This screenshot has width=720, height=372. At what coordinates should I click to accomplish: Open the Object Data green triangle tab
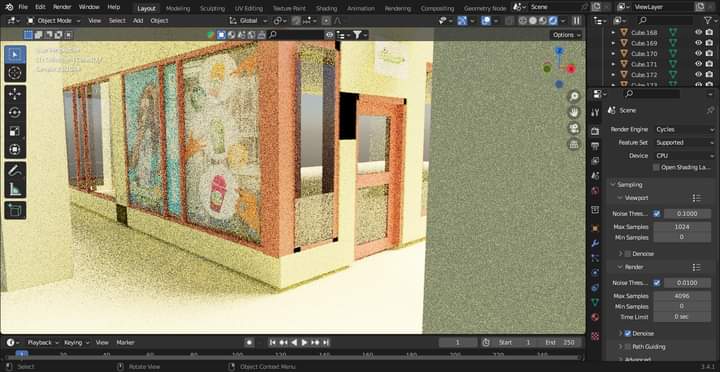tap(595, 303)
